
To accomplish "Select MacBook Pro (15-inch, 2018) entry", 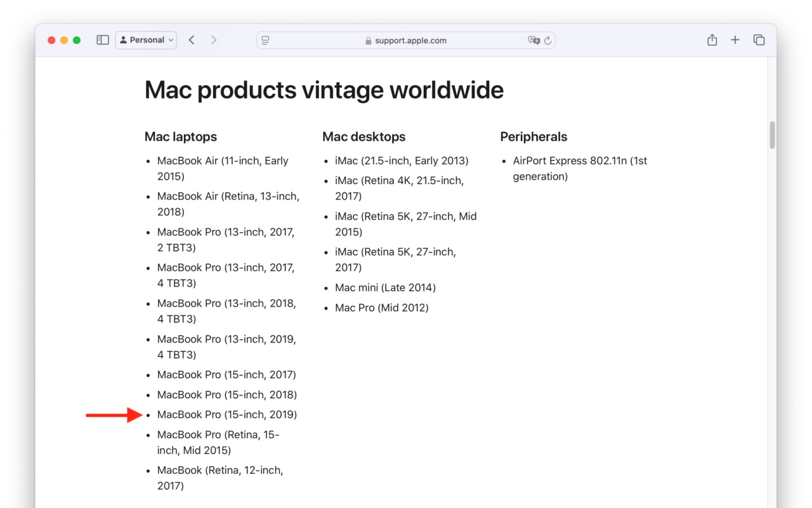I will [227, 394].
